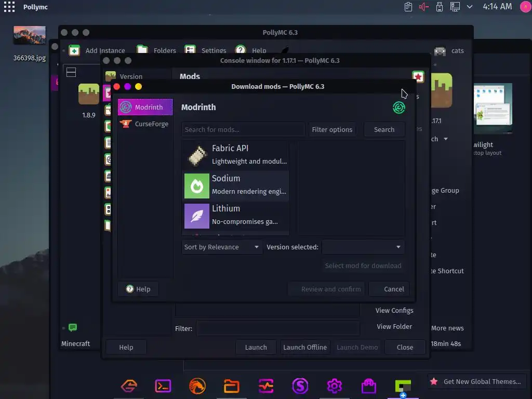Click the Twilight desktop layout thumbnail

click(x=493, y=109)
